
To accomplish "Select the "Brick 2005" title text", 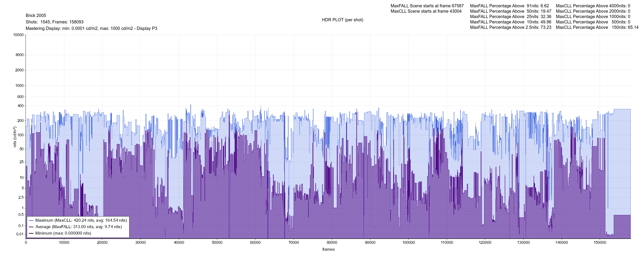I will (x=36, y=15).
